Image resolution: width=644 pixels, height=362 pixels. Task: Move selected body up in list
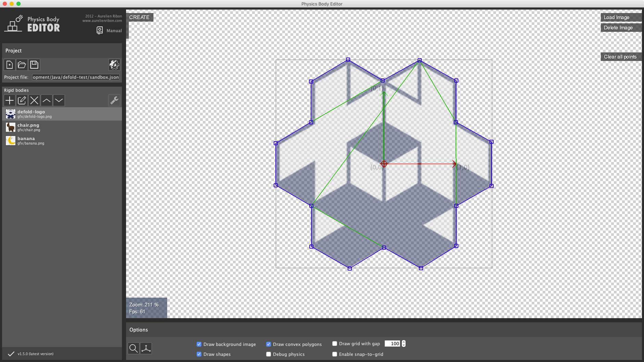tap(47, 100)
